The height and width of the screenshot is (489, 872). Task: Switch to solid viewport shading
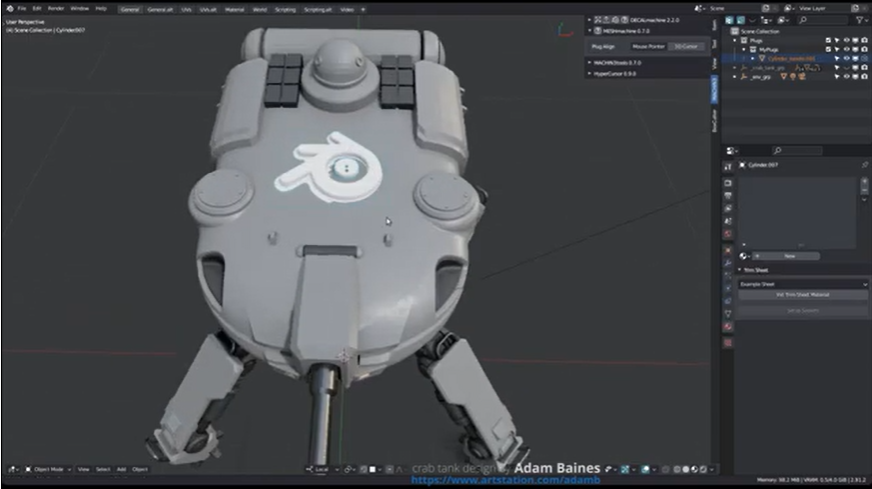point(686,470)
